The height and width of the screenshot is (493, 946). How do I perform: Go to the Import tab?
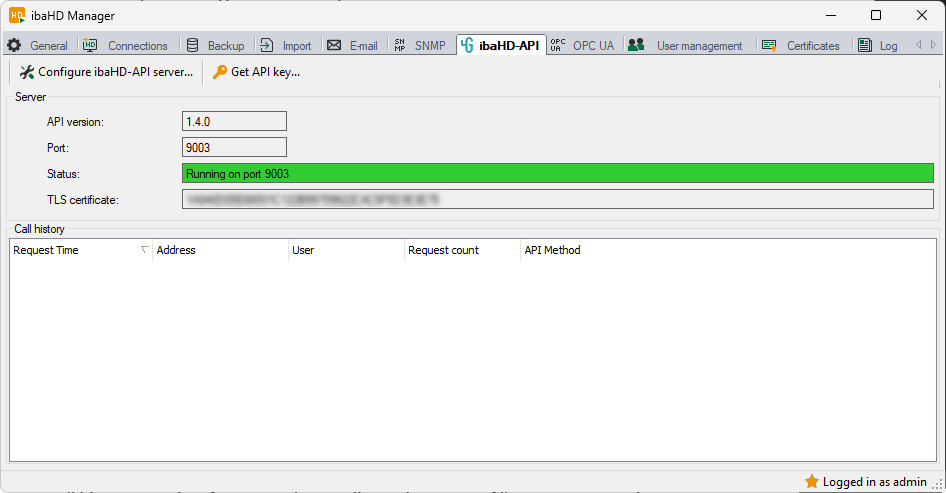286,45
